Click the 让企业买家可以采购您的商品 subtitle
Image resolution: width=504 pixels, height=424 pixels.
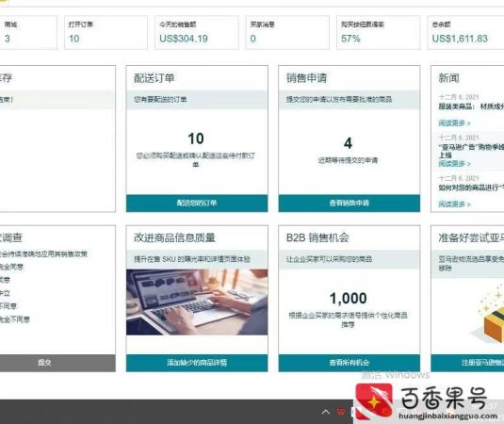coord(329,259)
